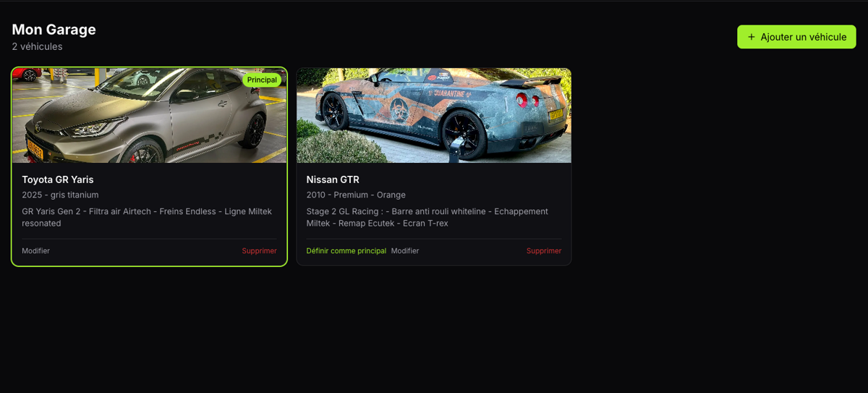This screenshot has width=868, height=393.
Task: Click the GR Yaris Gen 2 modifications description
Action: point(147,217)
